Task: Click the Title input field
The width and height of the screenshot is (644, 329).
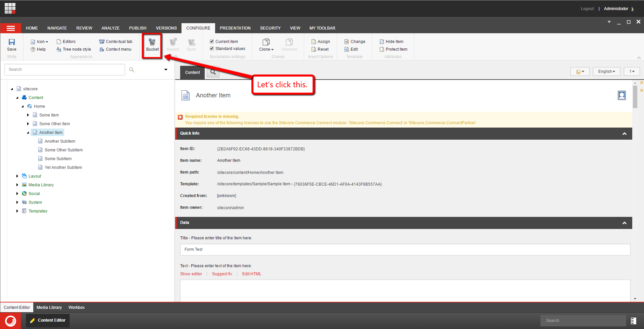Action: coord(405,249)
